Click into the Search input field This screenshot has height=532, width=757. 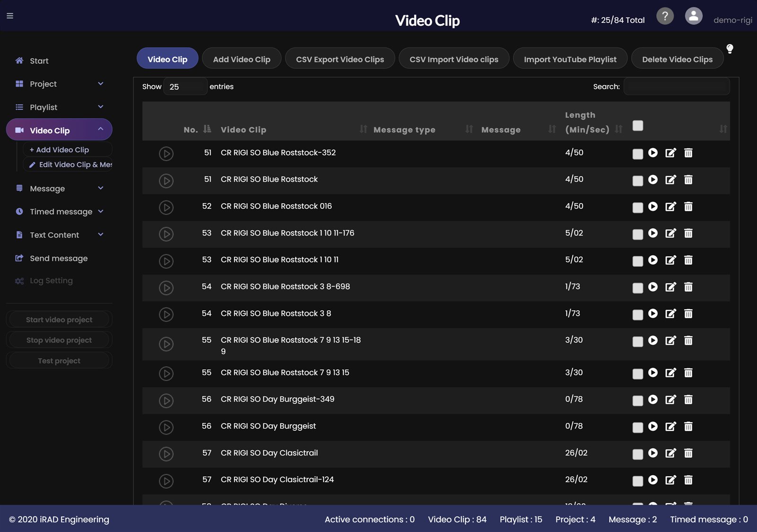point(677,87)
